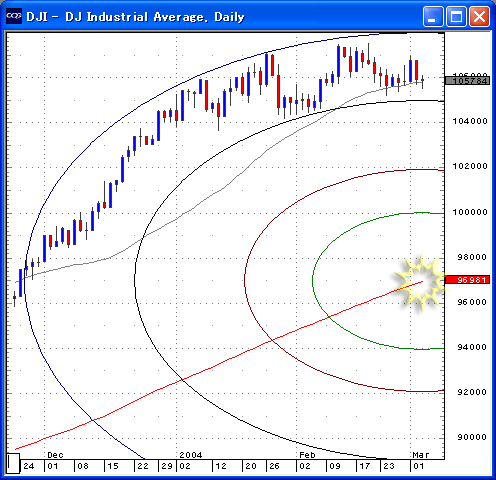496x480 pixels.
Task: Click the 96000 price axis label
Action: [x=472, y=302]
